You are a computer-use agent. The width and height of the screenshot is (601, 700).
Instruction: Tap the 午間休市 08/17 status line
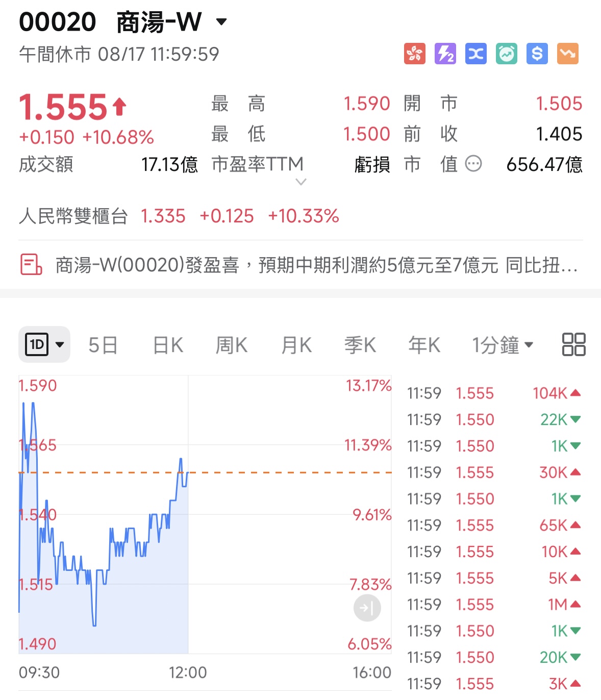(x=119, y=54)
